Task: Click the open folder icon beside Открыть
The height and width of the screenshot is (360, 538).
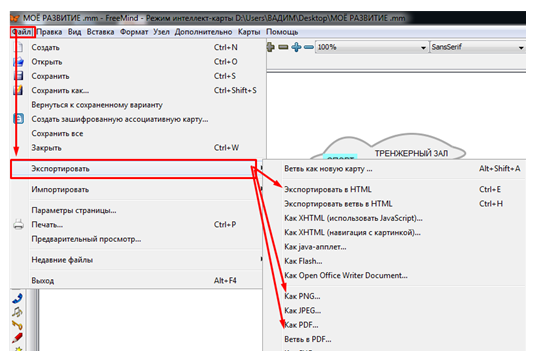Action: [x=18, y=61]
